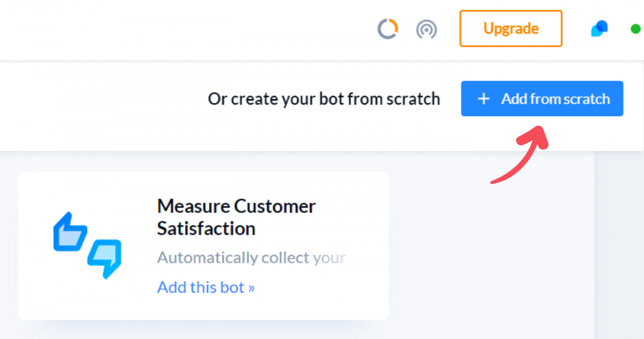This screenshot has width=644, height=339.
Task: Click the gray vertical strip right of the page
Action: [619, 244]
